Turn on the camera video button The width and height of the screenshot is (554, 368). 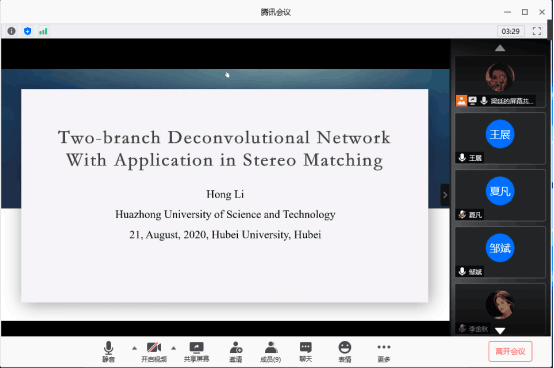coord(154,352)
